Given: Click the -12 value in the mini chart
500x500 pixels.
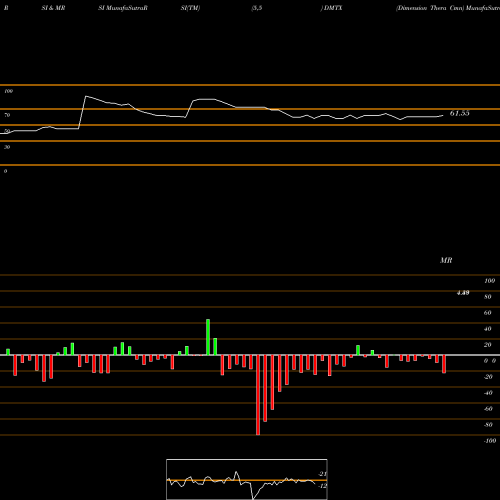Looking at the screenshot, I should pyautogui.click(x=322, y=486).
